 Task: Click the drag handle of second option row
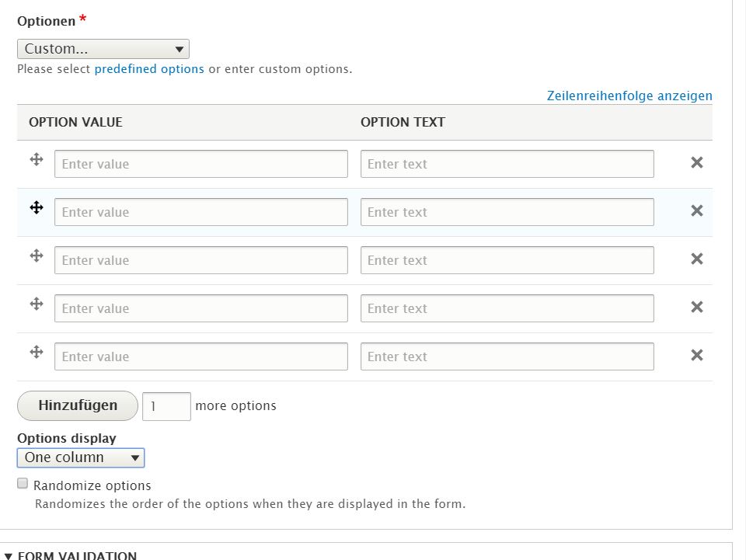coord(36,207)
